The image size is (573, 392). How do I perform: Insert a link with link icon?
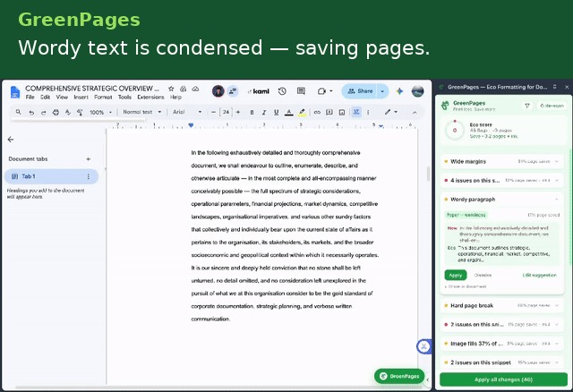[x=317, y=112]
